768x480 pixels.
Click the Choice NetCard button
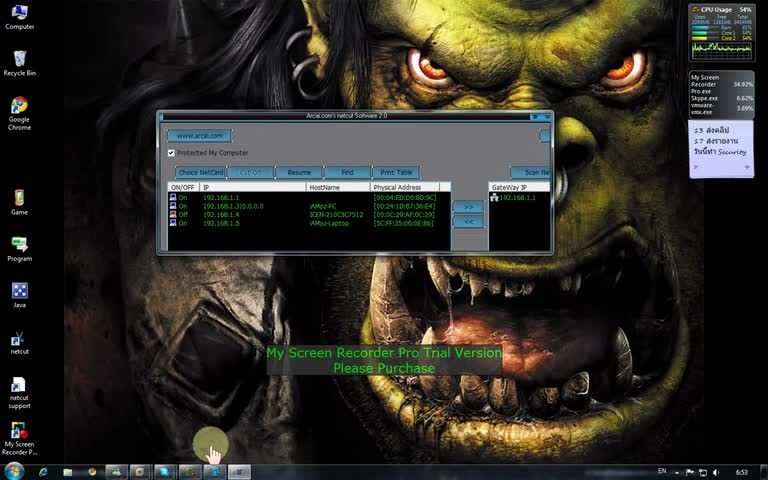(201, 172)
